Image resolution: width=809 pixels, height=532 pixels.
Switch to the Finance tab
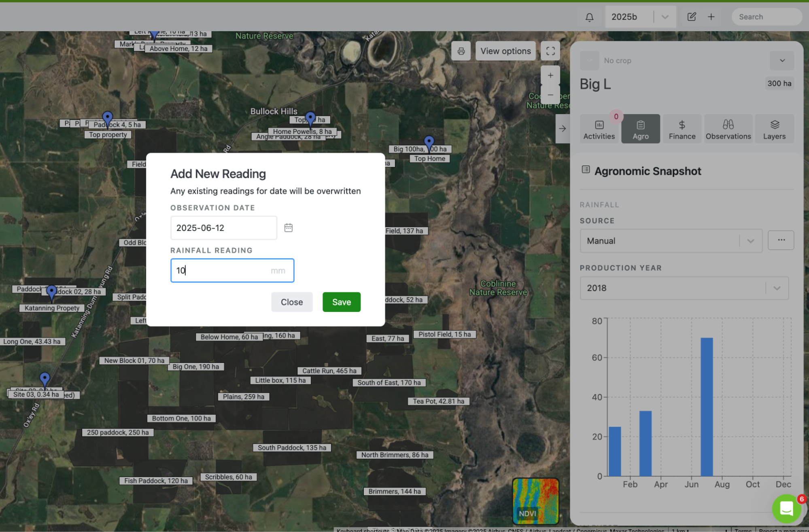coord(682,129)
